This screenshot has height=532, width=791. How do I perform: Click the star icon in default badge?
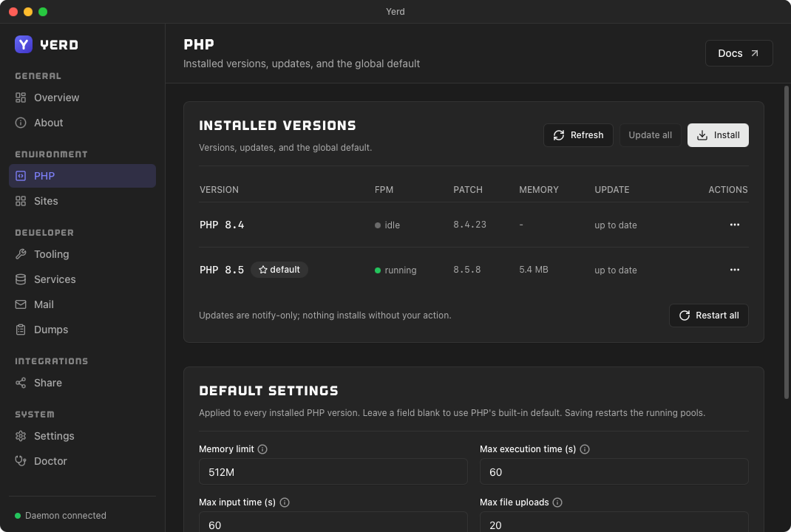pos(263,270)
